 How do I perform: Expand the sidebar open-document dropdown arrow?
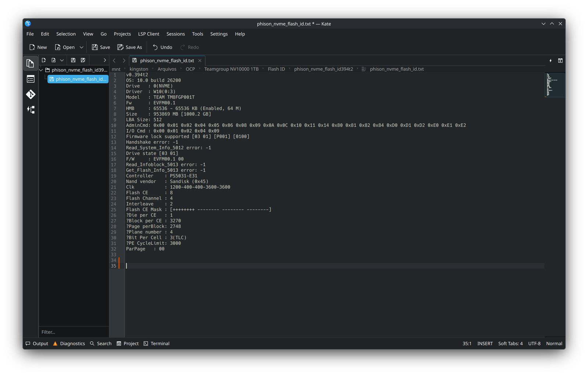62,60
